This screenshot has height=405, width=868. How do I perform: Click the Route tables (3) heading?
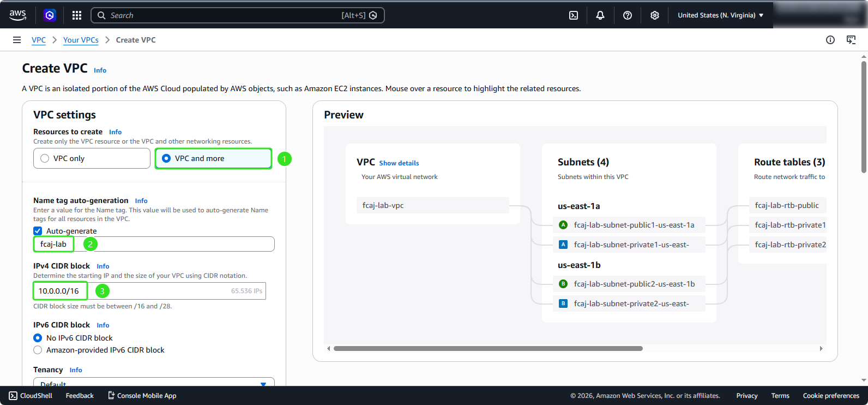[x=789, y=162]
